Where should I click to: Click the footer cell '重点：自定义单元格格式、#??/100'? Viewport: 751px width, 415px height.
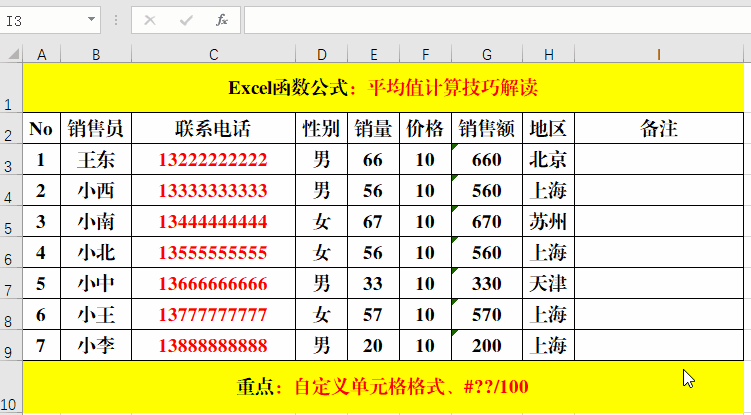[383, 387]
